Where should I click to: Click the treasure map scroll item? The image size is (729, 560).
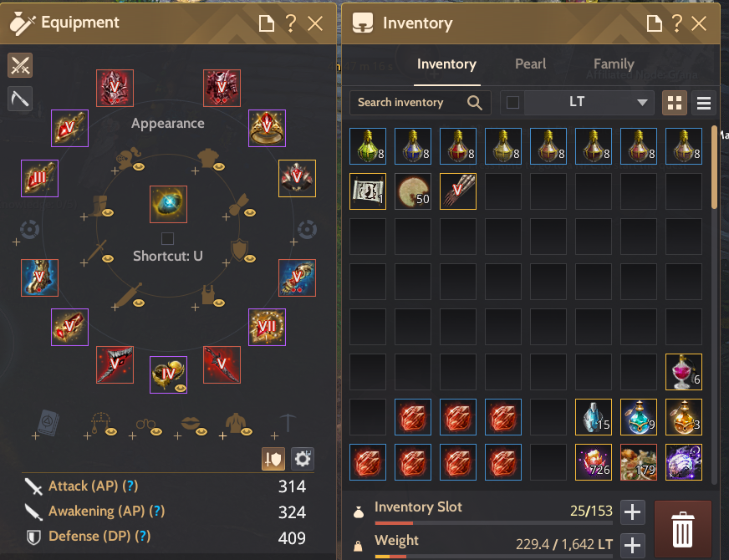[368, 191]
